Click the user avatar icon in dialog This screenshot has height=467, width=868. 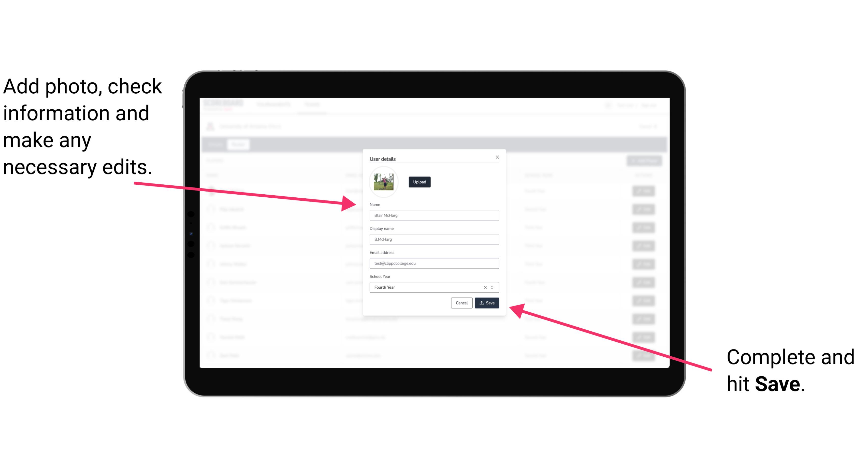pos(383,181)
